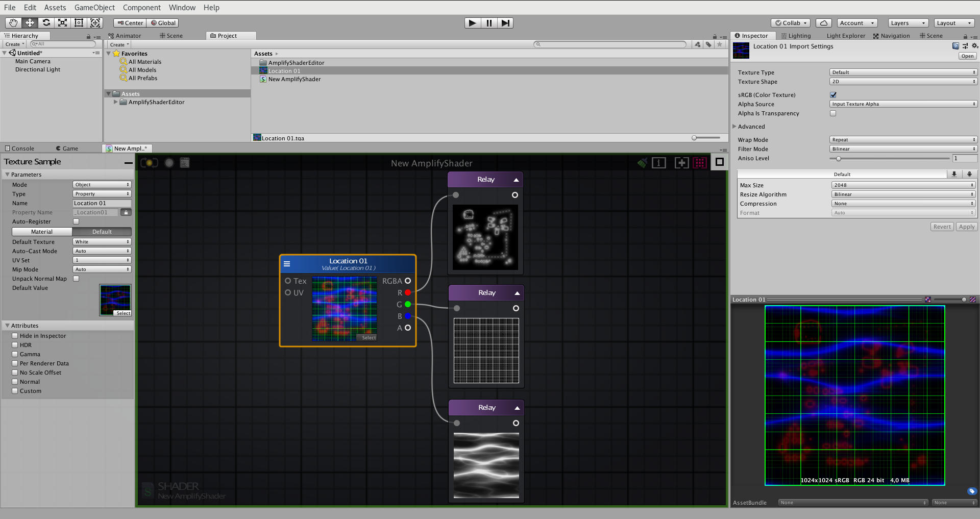Viewport: 980px width, 519px height.
Task: Open the Max Size dropdown
Action: click(x=903, y=185)
